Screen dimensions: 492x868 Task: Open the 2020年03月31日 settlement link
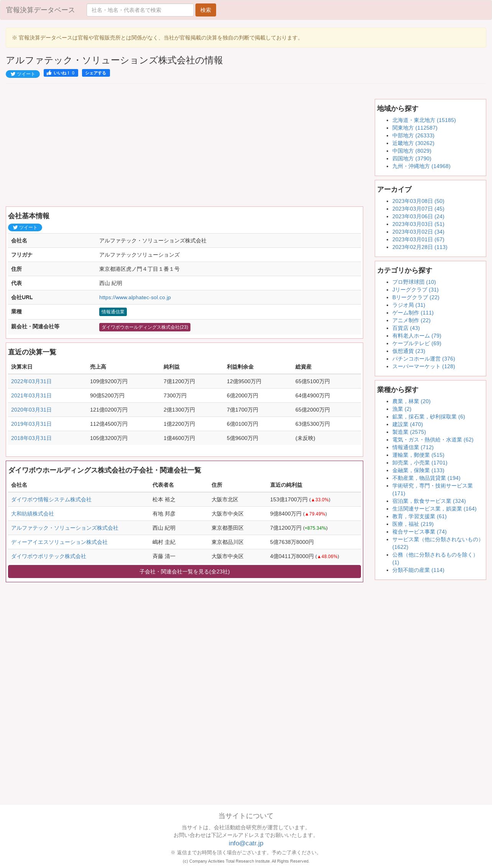(x=31, y=410)
